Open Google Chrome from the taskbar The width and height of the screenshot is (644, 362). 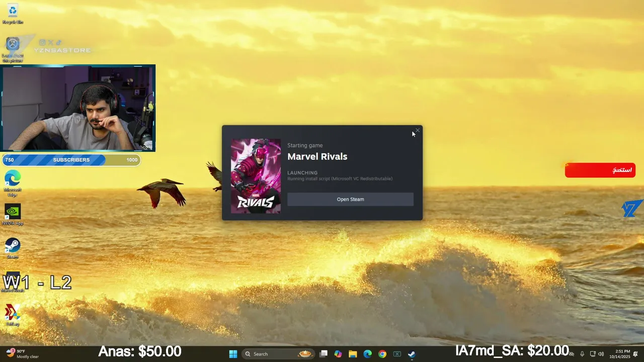[382, 354]
